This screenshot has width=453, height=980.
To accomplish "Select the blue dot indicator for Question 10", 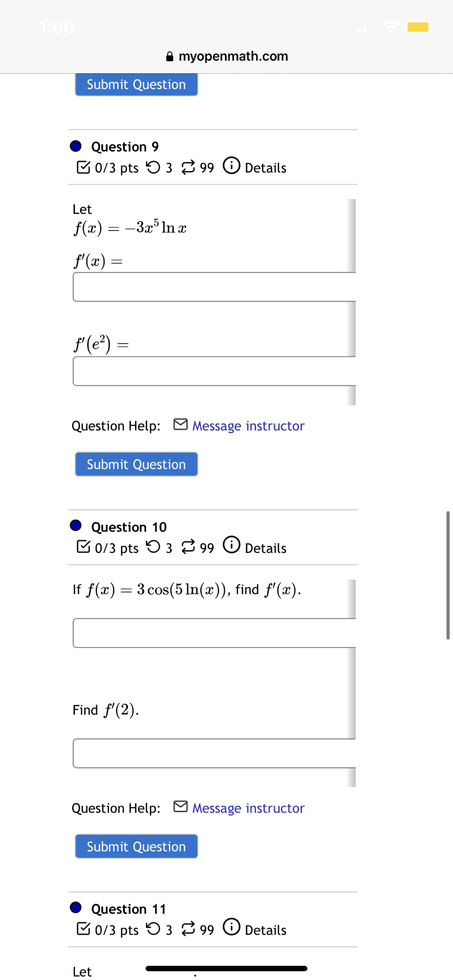I will [75, 526].
